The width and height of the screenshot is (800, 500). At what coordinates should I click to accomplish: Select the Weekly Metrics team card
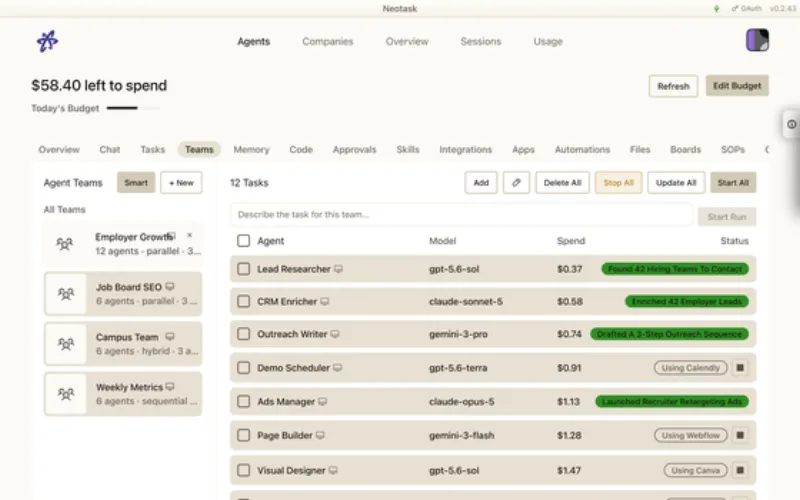(x=123, y=394)
